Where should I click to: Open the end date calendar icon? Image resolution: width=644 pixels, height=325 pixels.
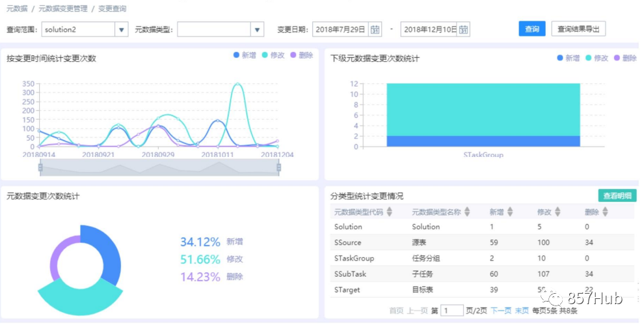pos(463,29)
